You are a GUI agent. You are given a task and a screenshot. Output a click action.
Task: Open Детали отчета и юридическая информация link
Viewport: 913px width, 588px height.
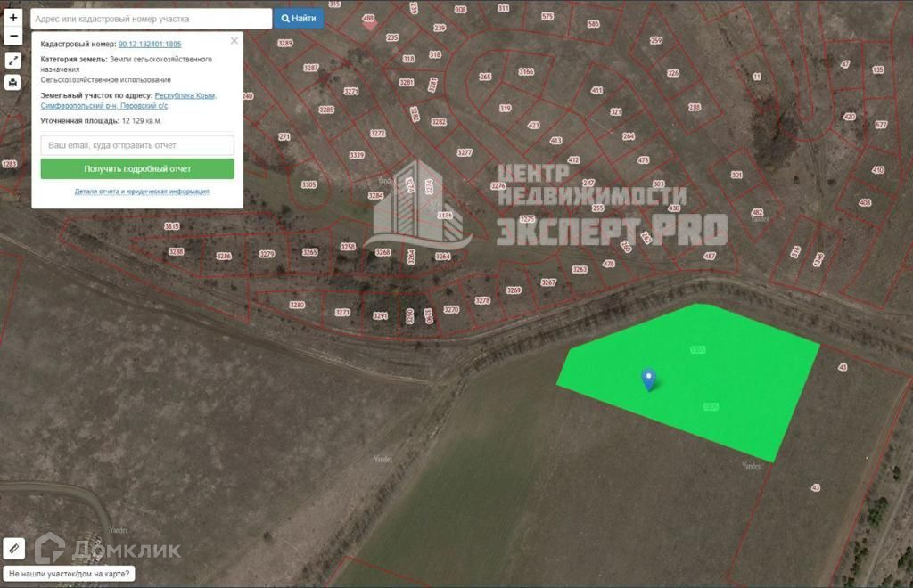[x=142, y=192]
